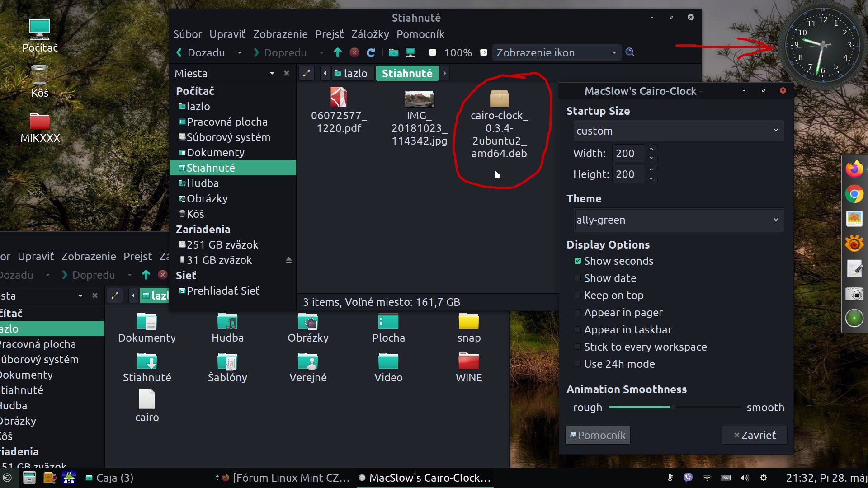Click the Stop loading icon in toolbar

coord(354,52)
